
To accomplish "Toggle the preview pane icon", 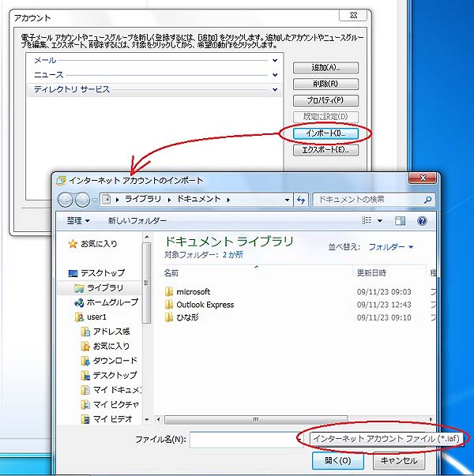I will (x=401, y=221).
